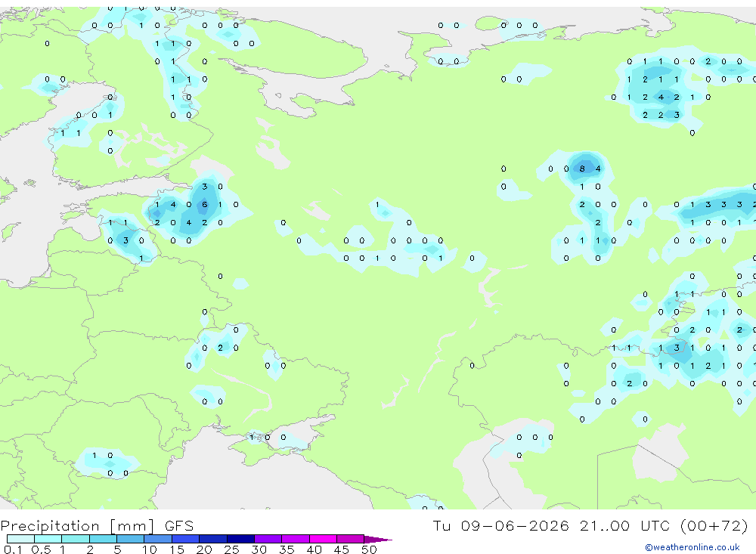The image size is (756, 554).
Task: Click the '50' legend scale label
Action: (369, 549)
